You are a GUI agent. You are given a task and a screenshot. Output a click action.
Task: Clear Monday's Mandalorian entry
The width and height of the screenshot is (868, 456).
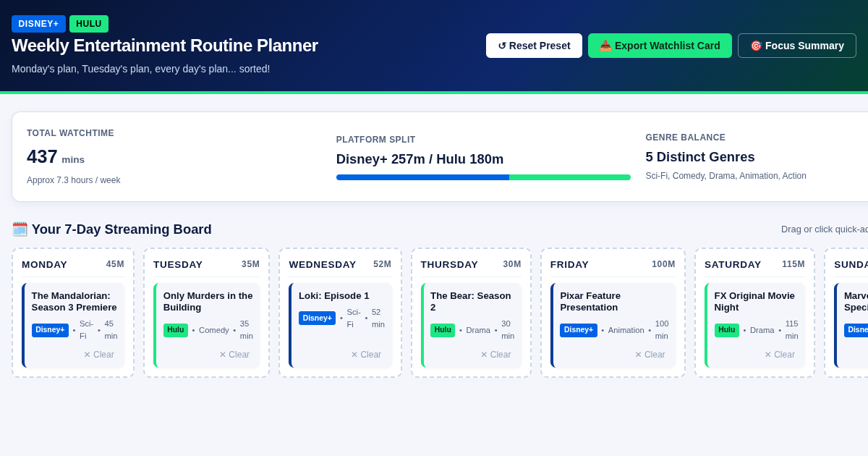coord(98,355)
